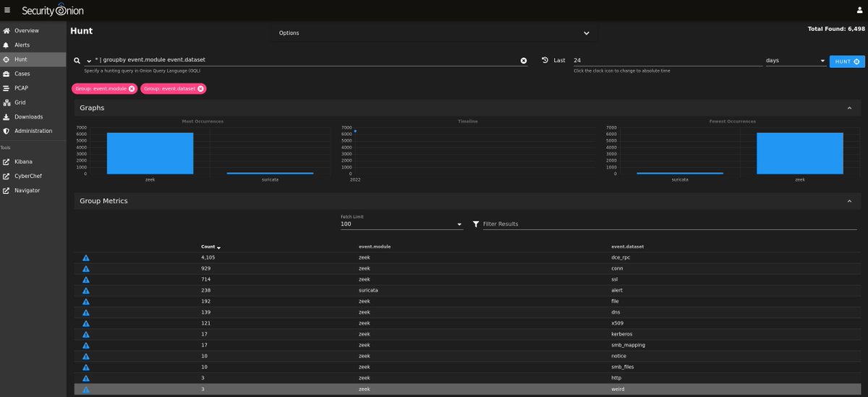Open the Kibana external tool link

tap(33, 161)
